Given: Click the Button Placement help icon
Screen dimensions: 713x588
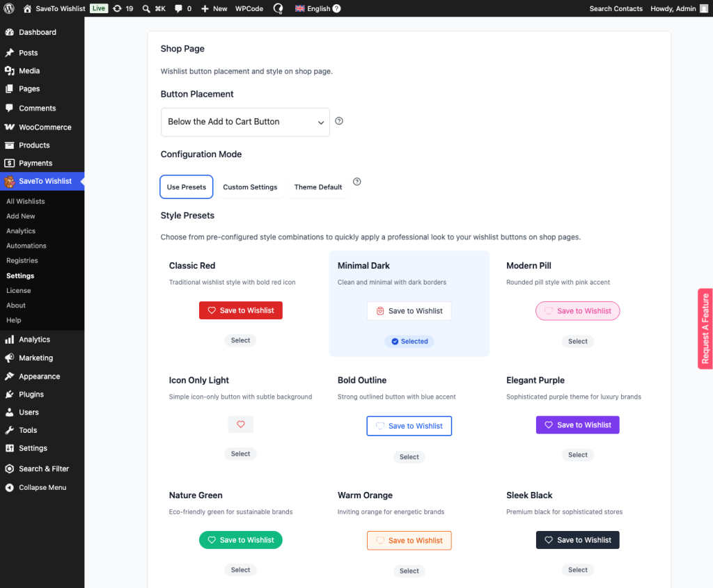Looking at the screenshot, I should [339, 121].
